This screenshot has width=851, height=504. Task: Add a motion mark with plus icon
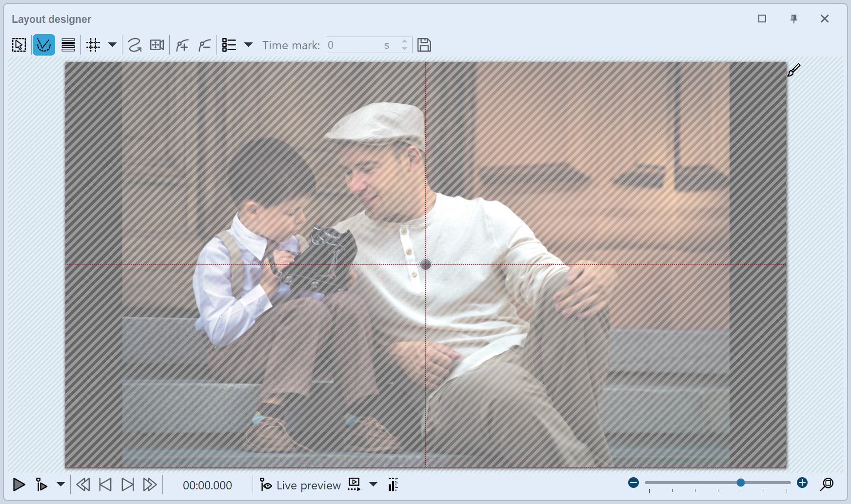182,45
